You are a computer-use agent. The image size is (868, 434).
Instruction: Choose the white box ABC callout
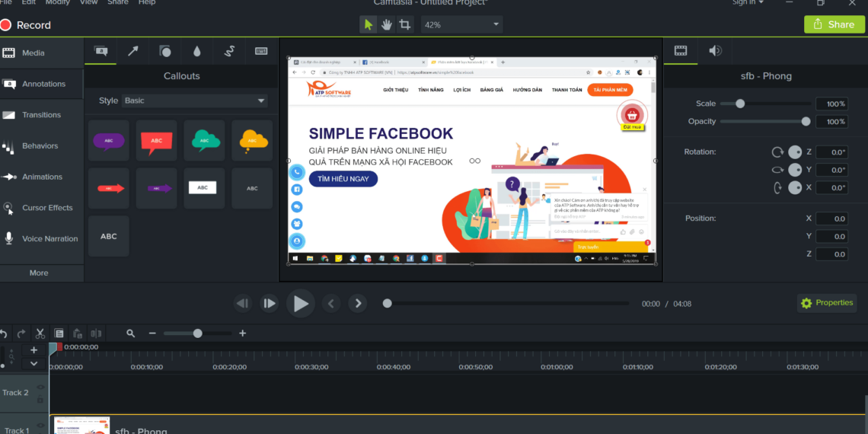pos(204,188)
